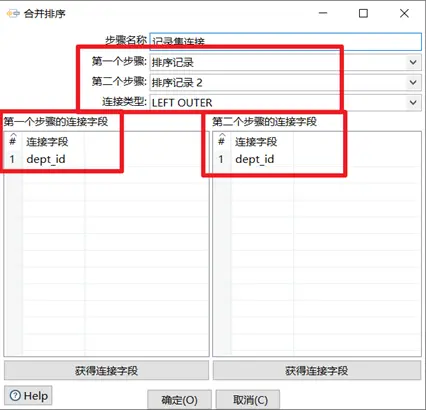
Task: Expand the 第二个步骤 dropdown arrow
Action: tap(413, 82)
